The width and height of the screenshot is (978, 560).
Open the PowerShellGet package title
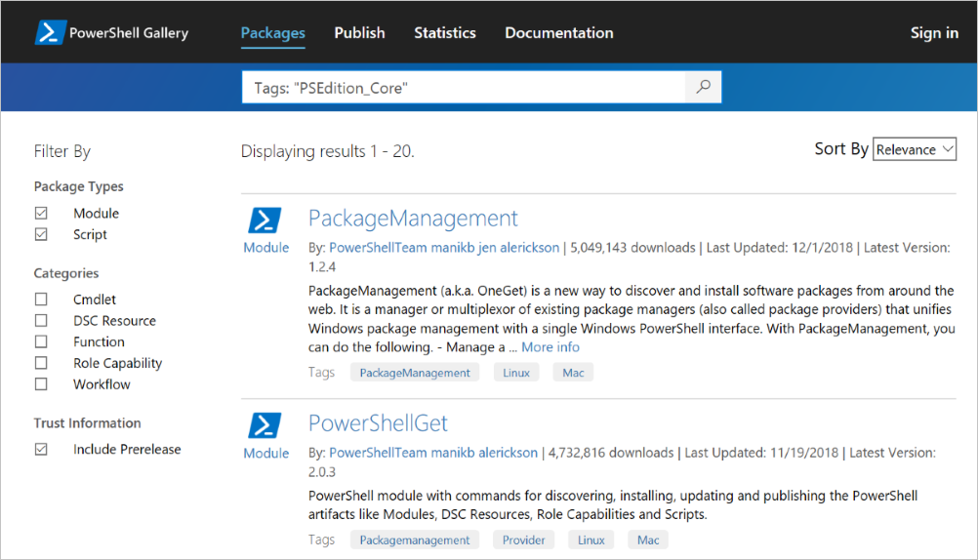tap(378, 423)
